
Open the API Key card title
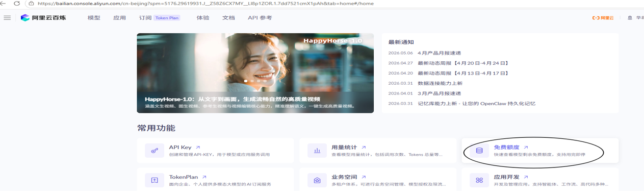180,148
